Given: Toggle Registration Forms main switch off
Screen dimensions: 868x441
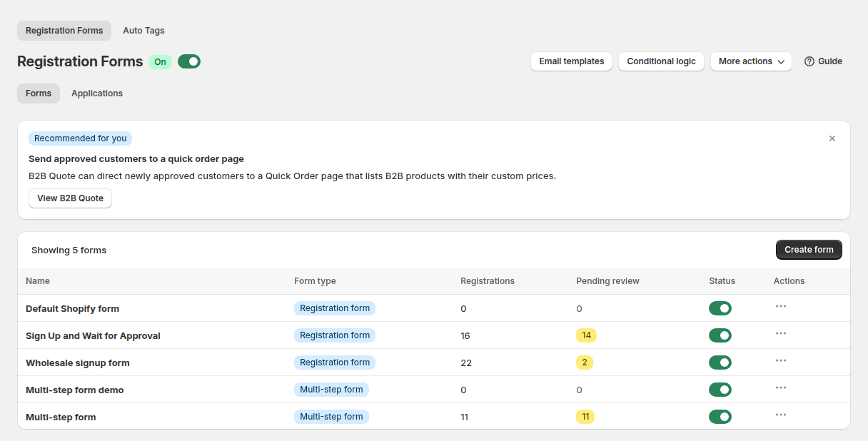Looking at the screenshot, I should click(x=189, y=61).
